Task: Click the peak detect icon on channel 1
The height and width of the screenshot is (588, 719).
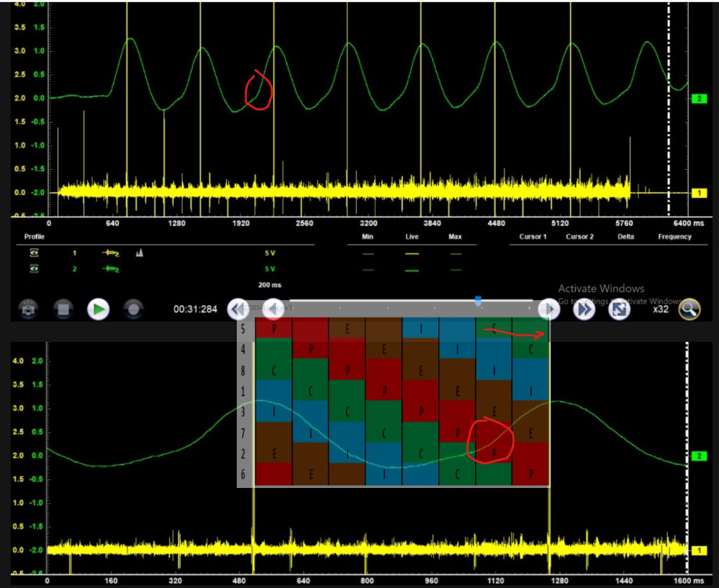Action: tap(140, 253)
